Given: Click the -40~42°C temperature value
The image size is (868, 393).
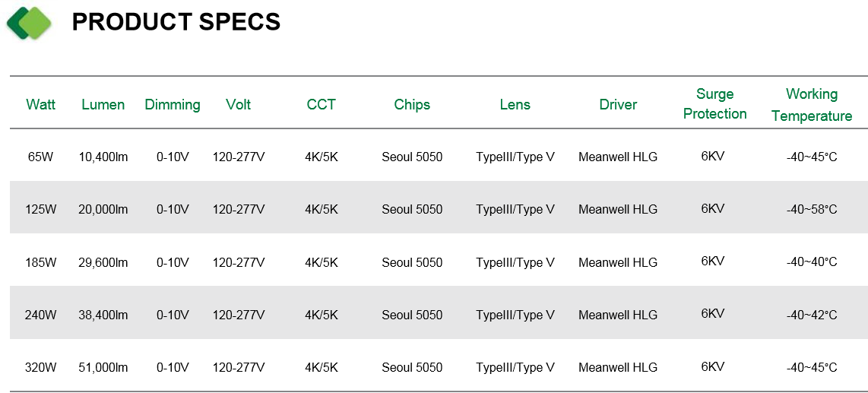Looking at the screenshot, I should [812, 315].
